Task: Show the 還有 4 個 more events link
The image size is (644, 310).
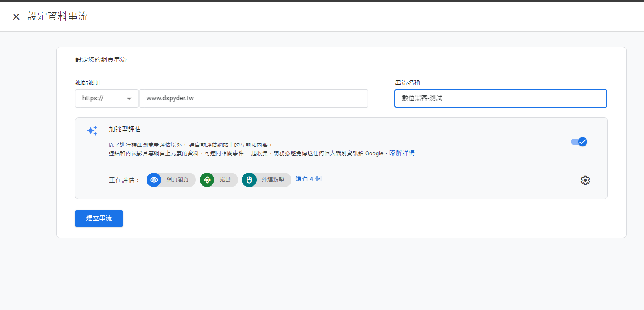Action: pos(308,179)
